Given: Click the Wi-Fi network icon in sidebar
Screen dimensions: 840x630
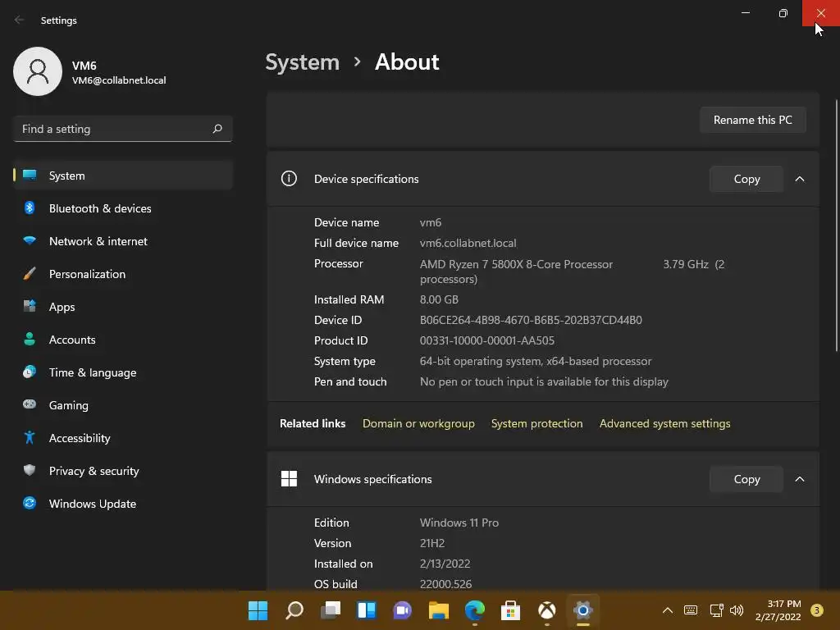Looking at the screenshot, I should 30,240.
